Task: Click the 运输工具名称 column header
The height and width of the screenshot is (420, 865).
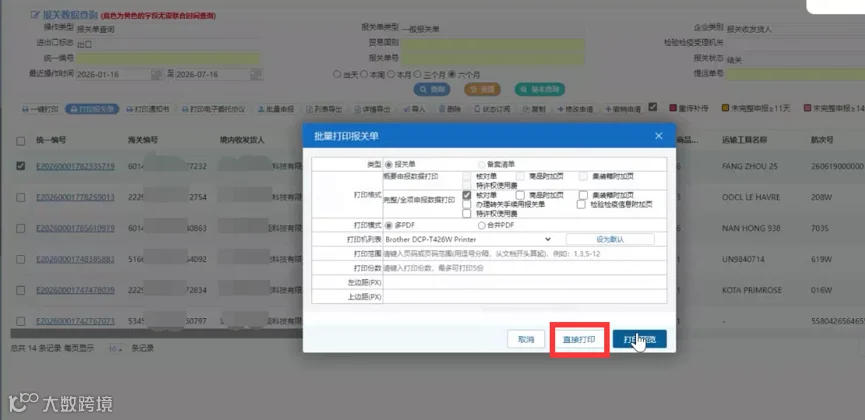Action: [x=744, y=140]
